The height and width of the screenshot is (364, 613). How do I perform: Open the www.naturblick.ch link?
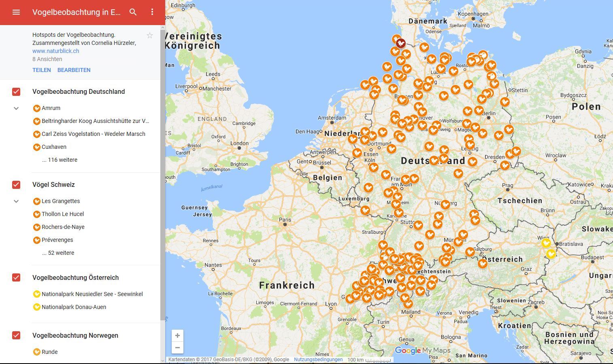56,51
